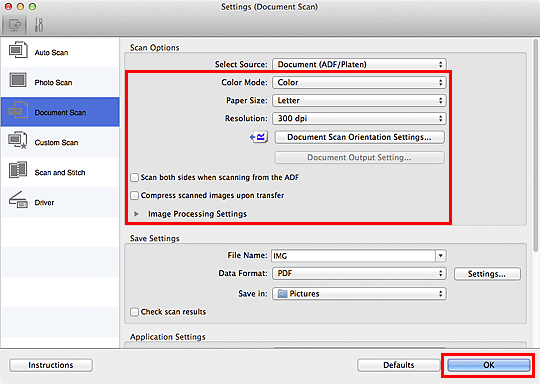Viewport: 540px width, 384px height.
Task: Open the Data Format dropdown
Action: (x=359, y=273)
